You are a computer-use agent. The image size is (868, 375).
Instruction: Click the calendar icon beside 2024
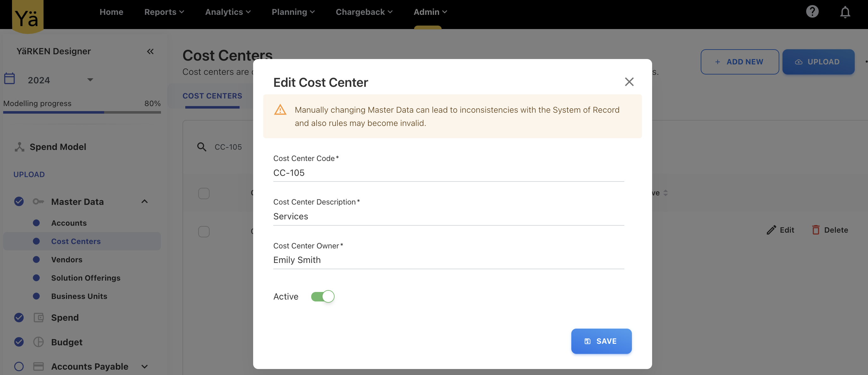click(x=9, y=79)
